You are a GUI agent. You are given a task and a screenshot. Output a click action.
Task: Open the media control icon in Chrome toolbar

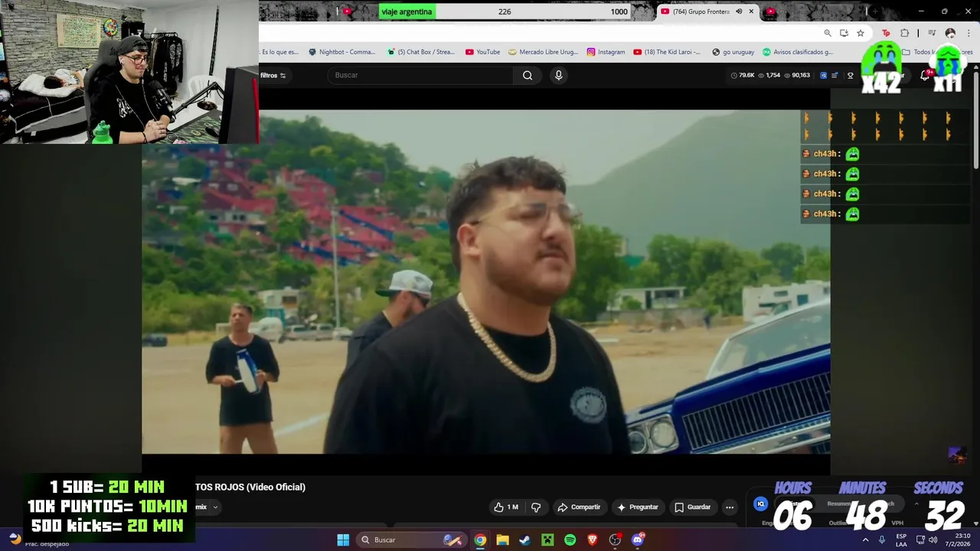[x=932, y=33]
